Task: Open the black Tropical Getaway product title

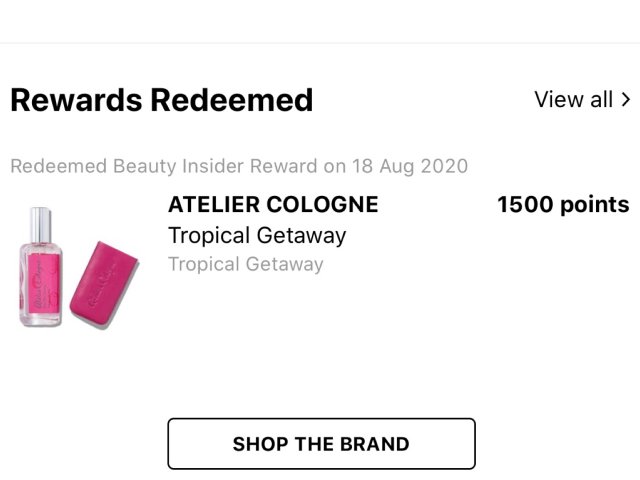Action: pyautogui.click(x=257, y=236)
